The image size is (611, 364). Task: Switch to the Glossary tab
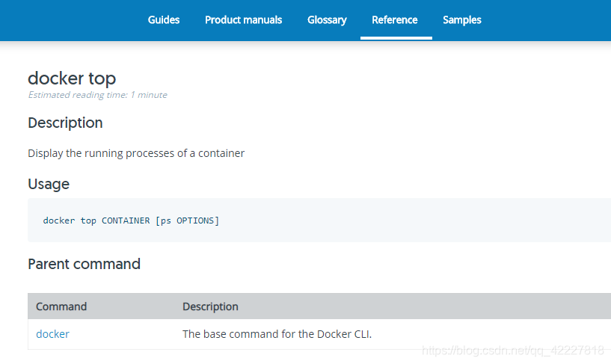(327, 20)
